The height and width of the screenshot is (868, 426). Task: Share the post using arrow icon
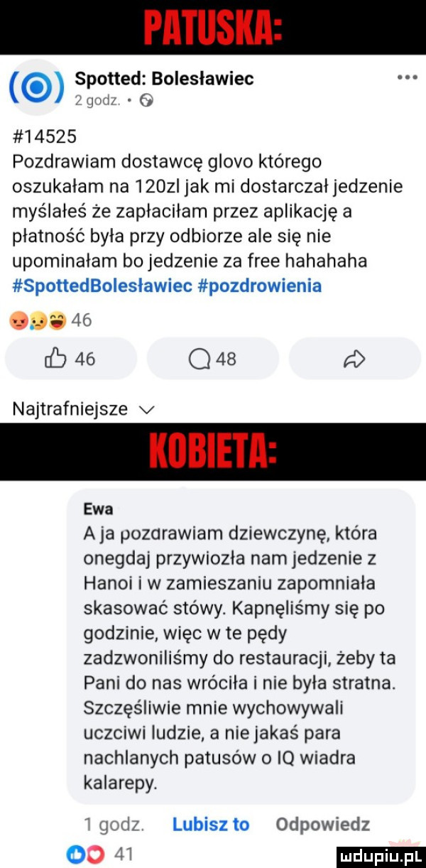(354, 359)
